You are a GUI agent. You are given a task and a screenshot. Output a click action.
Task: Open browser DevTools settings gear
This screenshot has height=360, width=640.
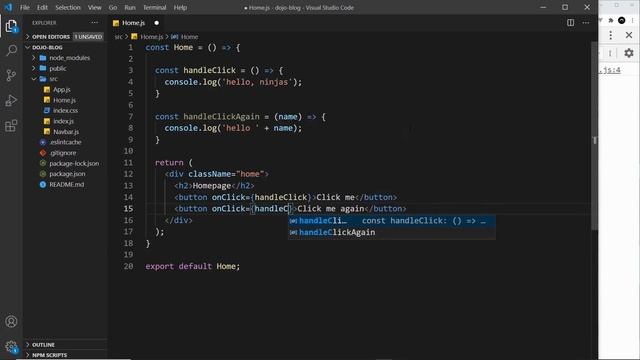coord(629,53)
